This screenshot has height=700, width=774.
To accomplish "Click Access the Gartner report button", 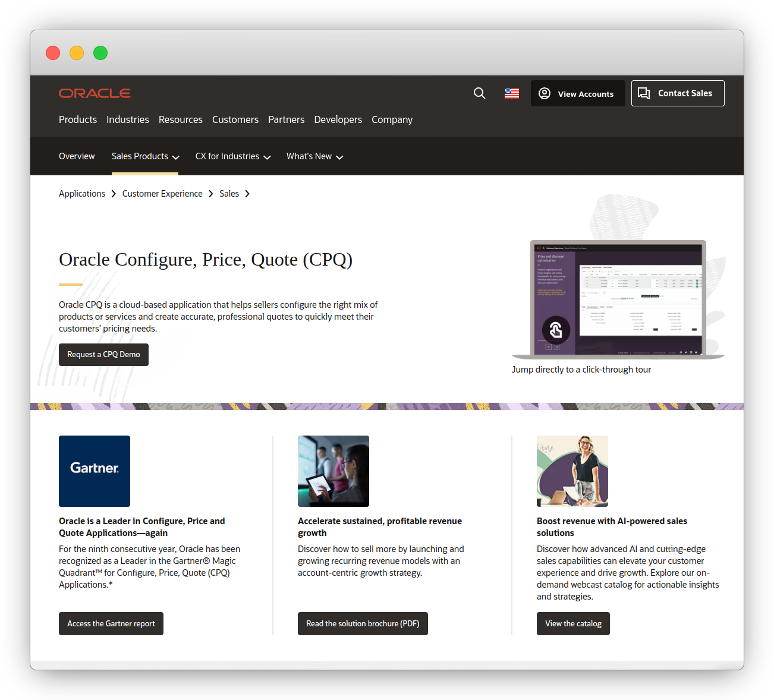I will [111, 623].
